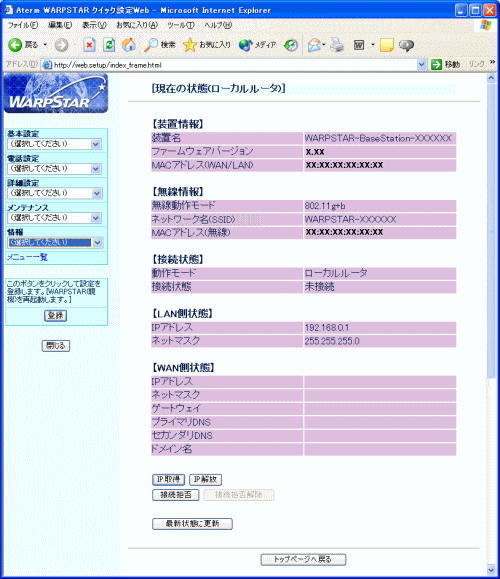Open the 詳細設定 selection dropdown
Screen dimensions: 500x579
coord(55,193)
